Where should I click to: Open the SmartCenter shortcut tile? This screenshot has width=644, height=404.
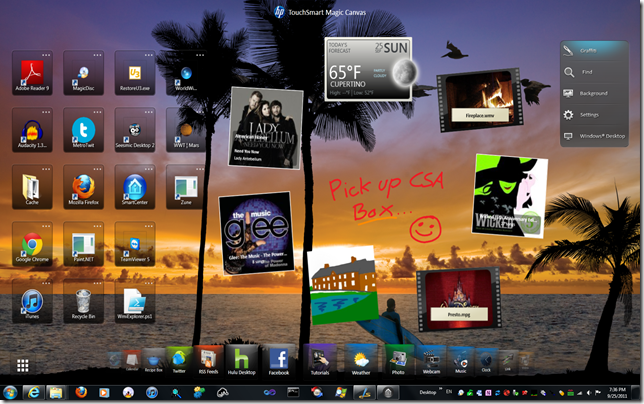pos(135,187)
